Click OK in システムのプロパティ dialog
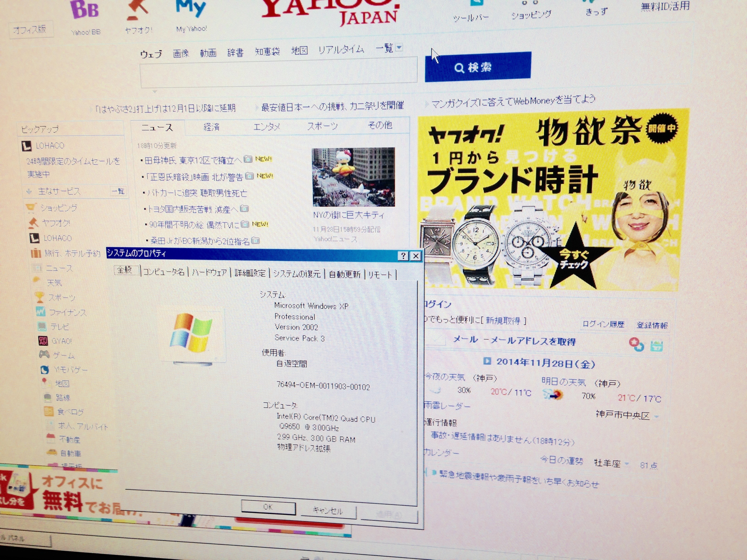 click(x=268, y=507)
